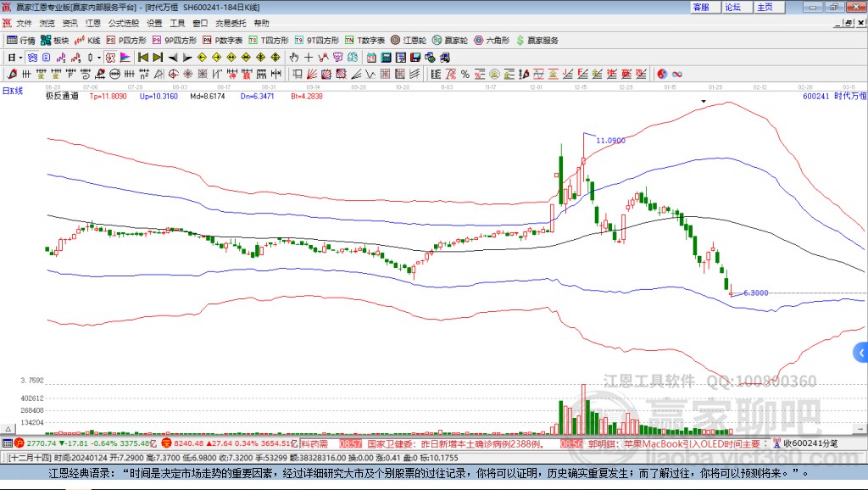868x490 pixels.
Task: Click the 苹果MacBook news headline
Action: 674,443
